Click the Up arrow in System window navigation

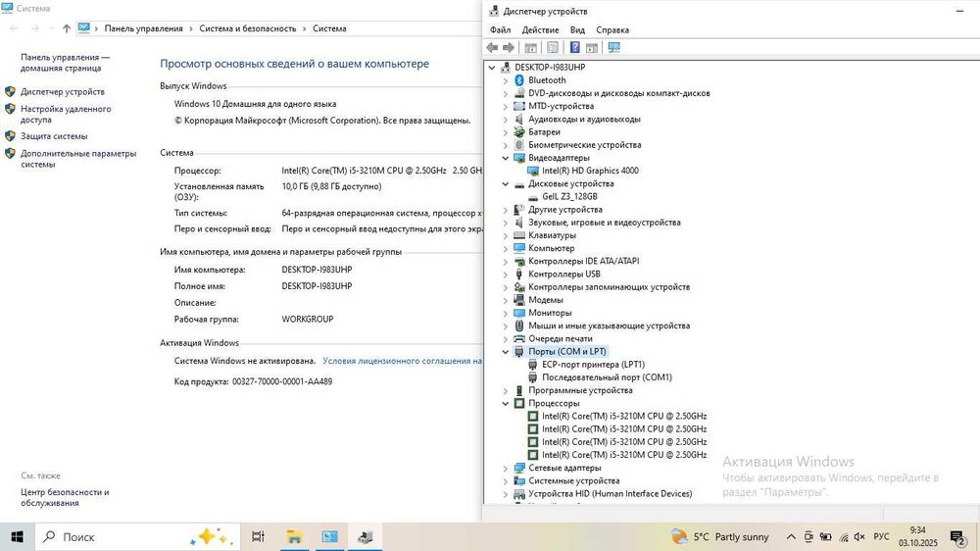tap(67, 28)
